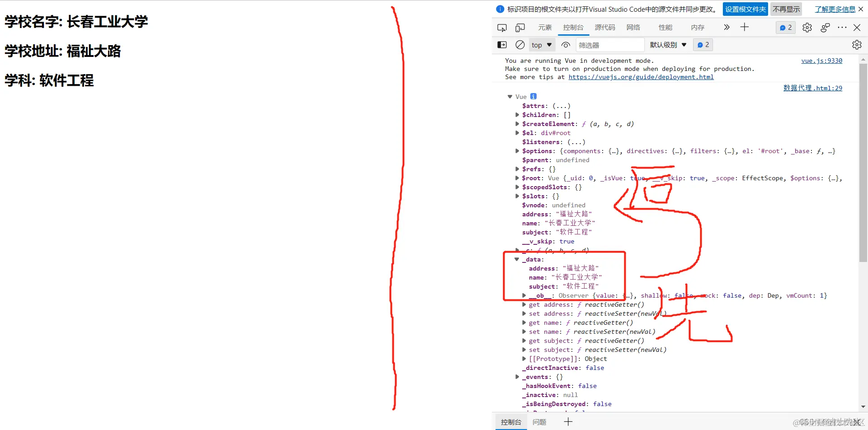Expand the __ob__ Observer entry
This screenshot has height=430, width=868.
(x=524, y=295)
